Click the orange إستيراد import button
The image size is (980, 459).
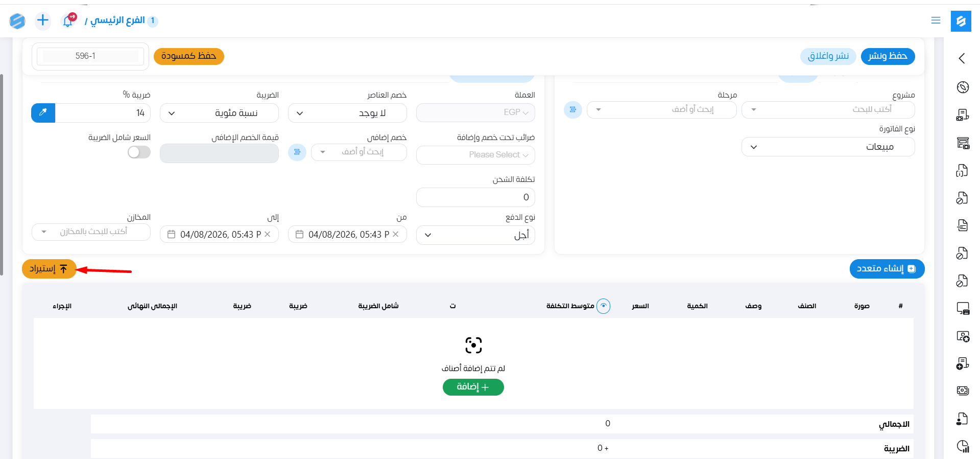tap(49, 269)
